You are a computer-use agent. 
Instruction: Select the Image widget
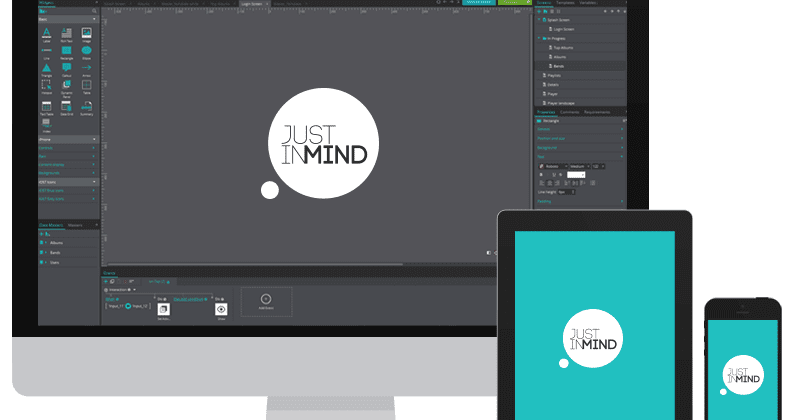87,35
